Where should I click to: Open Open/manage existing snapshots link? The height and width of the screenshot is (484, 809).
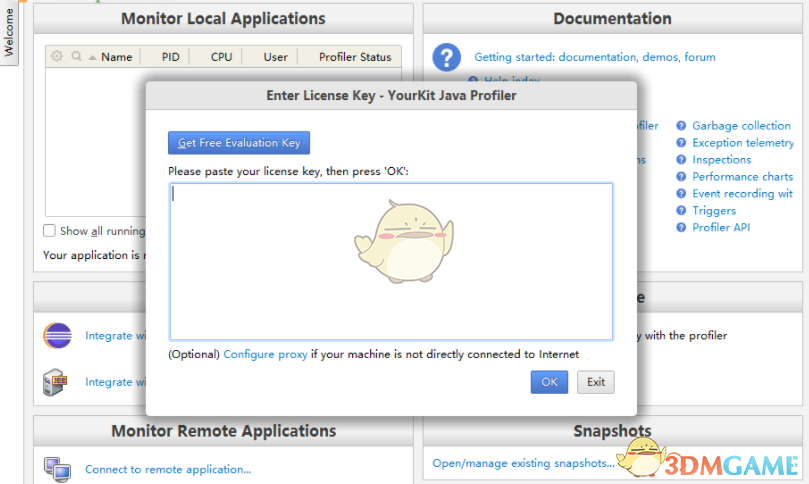(523, 463)
